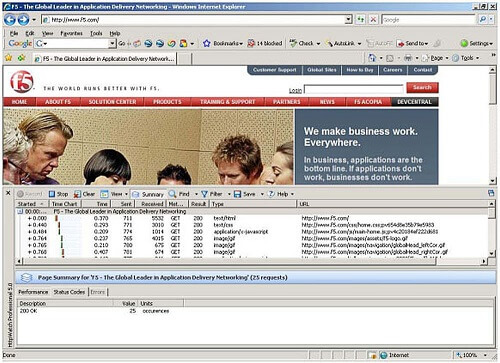The width and height of the screenshot is (500, 363).
Task: Open the HttpWatch Help dropdown arrow
Action: (x=292, y=194)
